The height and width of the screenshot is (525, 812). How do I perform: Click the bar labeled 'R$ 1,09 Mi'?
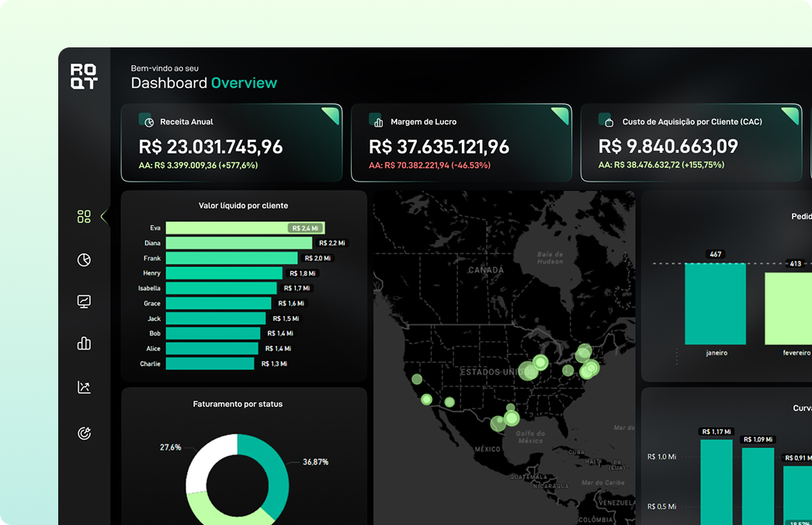[x=758, y=486]
